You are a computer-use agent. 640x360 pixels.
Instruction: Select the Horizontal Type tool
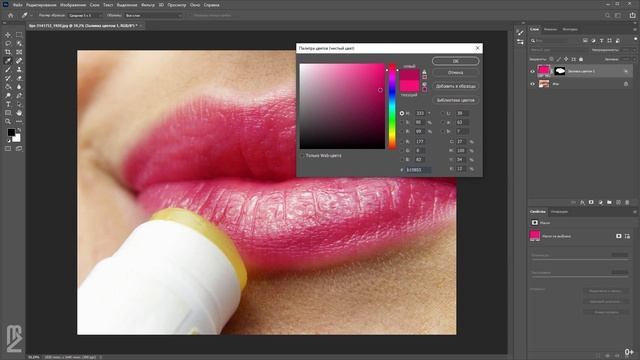[8, 104]
